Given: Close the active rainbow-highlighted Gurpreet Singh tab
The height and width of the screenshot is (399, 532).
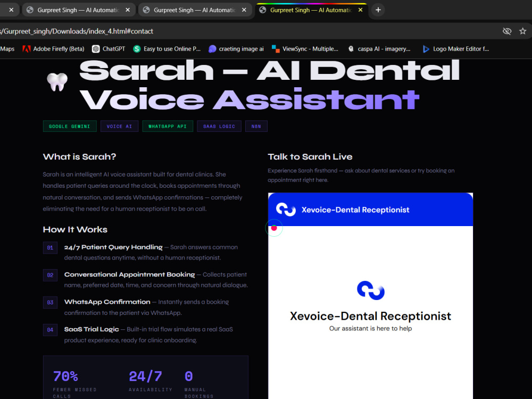Looking at the screenshot, I should coord(360,10).
